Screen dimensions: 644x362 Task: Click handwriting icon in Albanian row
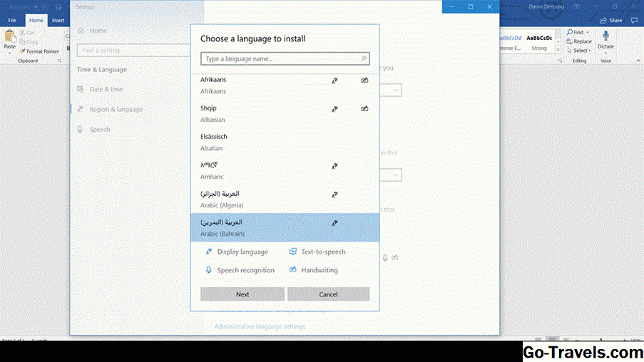364,109
